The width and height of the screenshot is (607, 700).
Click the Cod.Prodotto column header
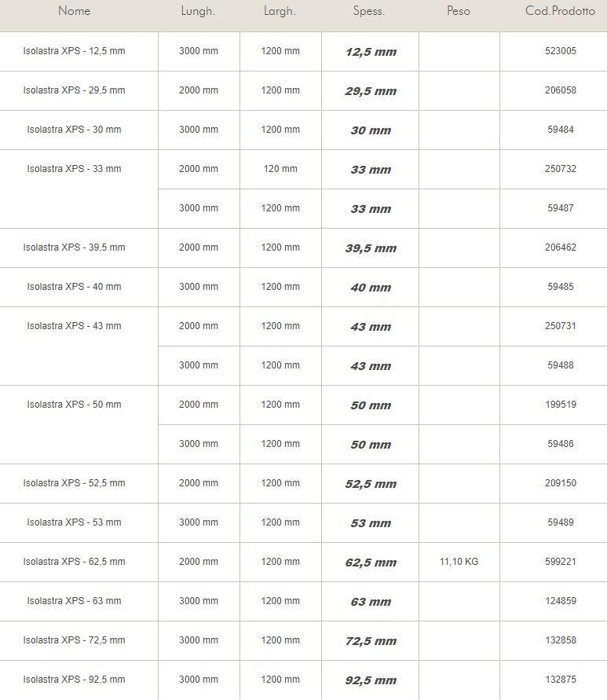[x=560, y=11]
